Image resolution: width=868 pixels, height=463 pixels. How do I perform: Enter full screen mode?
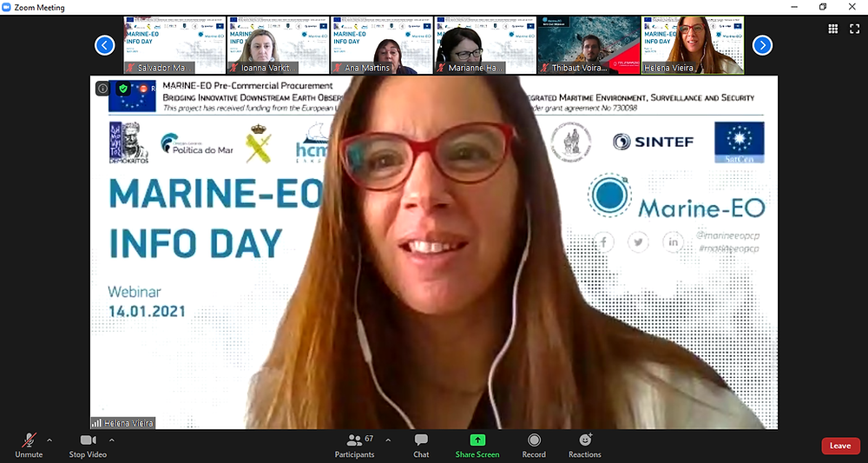[x=855, y=30]
